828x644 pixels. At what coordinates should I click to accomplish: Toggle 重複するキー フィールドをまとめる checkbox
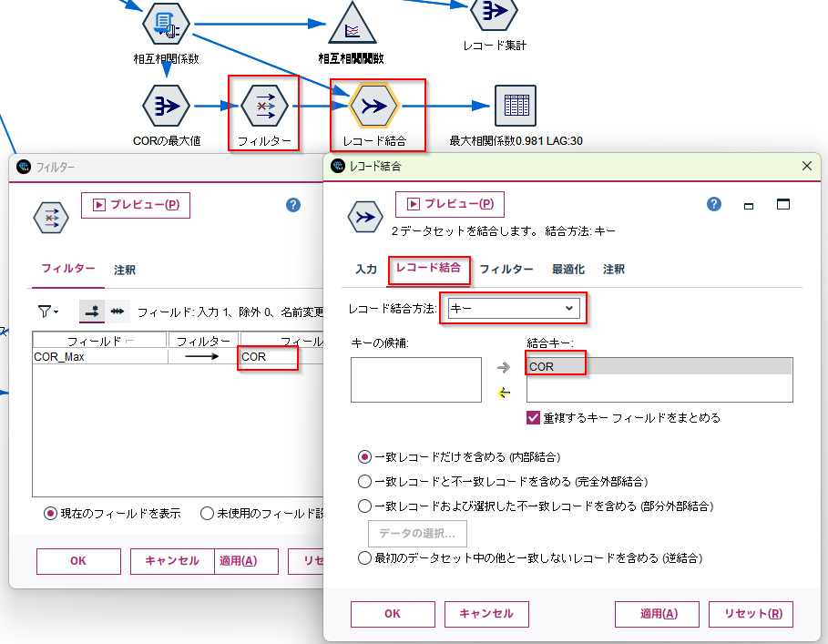pyautogui.click(x=533, y=417)
